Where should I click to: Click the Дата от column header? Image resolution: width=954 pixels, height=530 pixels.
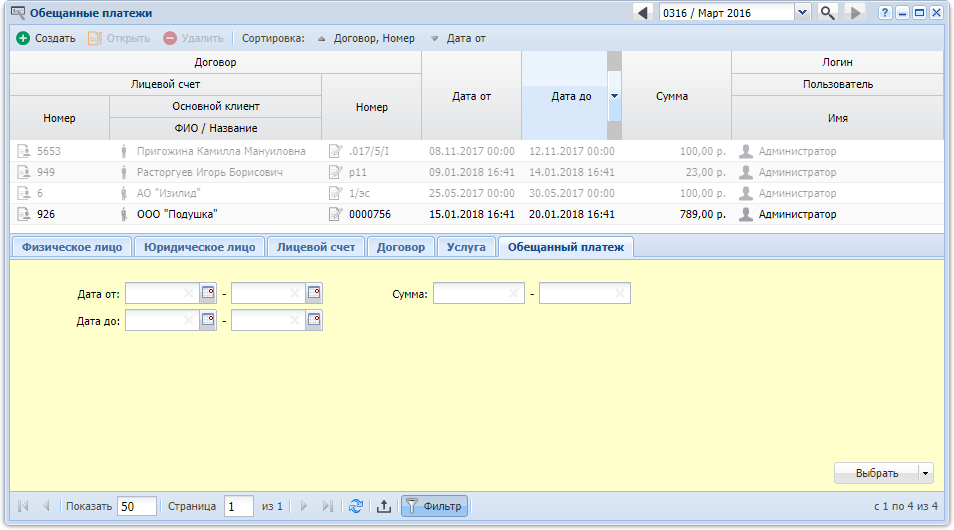tap(472, 96)
